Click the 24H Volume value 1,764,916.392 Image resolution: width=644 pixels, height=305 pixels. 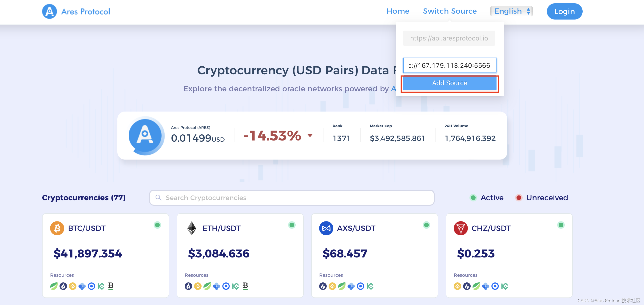point(470,138)
